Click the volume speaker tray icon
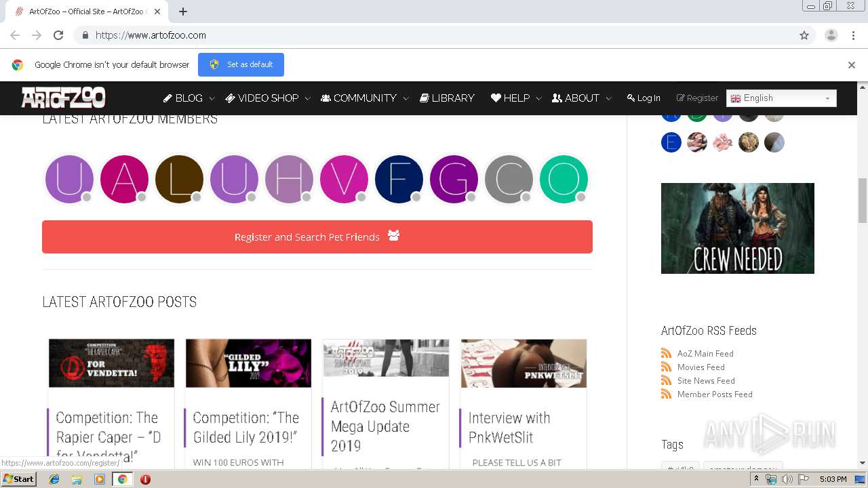The image size is (868, 488). click(787, 479)
